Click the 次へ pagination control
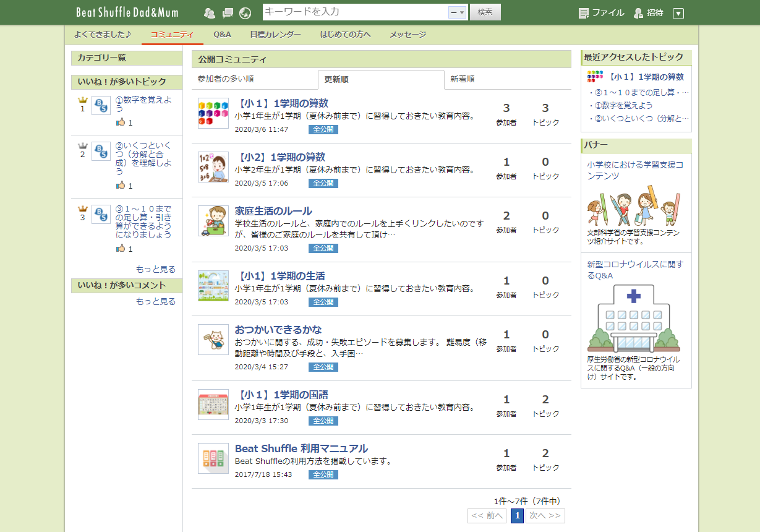Image resolution: width=760 pixels, height=532 pixels. [x=547, y=516]
